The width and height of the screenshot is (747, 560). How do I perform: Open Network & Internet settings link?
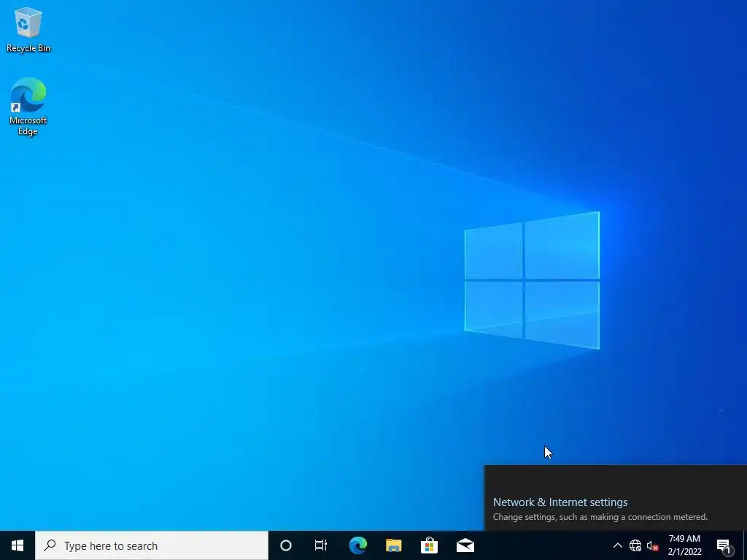click(560, 502)
